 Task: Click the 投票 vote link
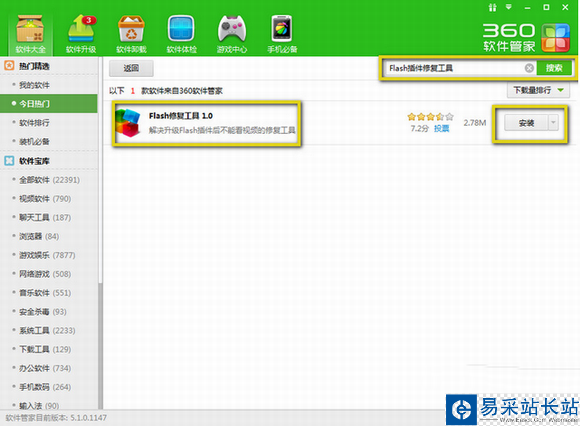(442, 129)
